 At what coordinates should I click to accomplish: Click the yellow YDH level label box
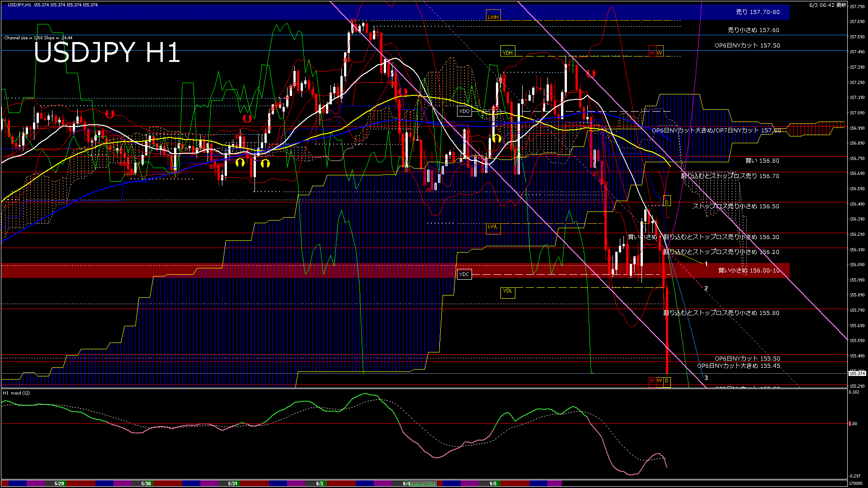[508, 52]
